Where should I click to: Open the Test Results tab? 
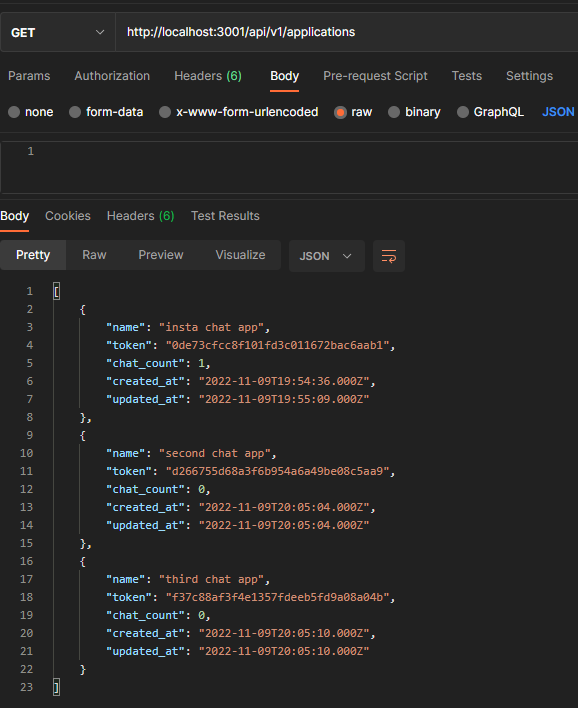click(225, 216)
